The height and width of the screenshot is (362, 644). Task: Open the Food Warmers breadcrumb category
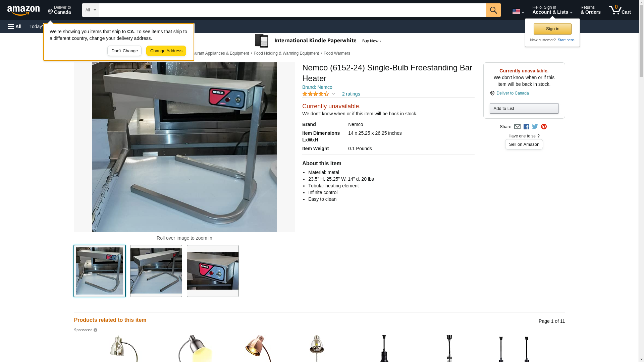[337, 53]
